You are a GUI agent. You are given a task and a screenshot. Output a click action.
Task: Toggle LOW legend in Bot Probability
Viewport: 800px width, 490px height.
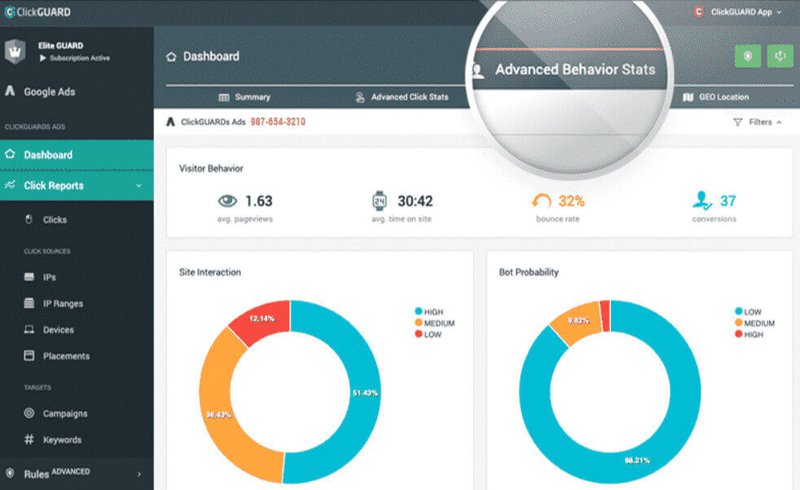(x=748, y=312)
